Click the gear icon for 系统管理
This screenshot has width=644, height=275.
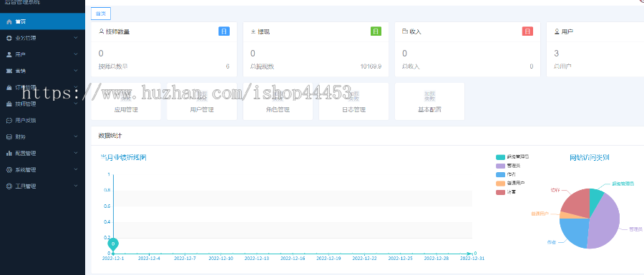(x=9, y=170)
